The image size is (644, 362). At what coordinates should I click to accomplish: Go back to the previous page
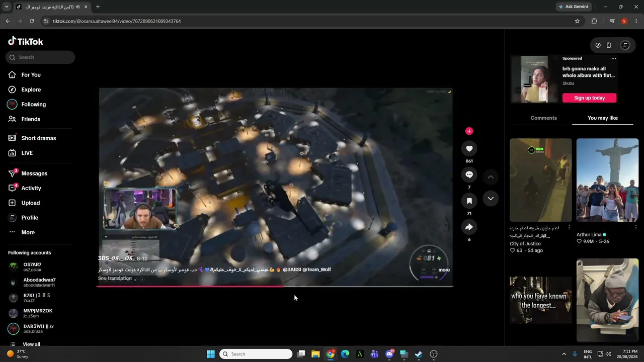click(x=8, y=21)
